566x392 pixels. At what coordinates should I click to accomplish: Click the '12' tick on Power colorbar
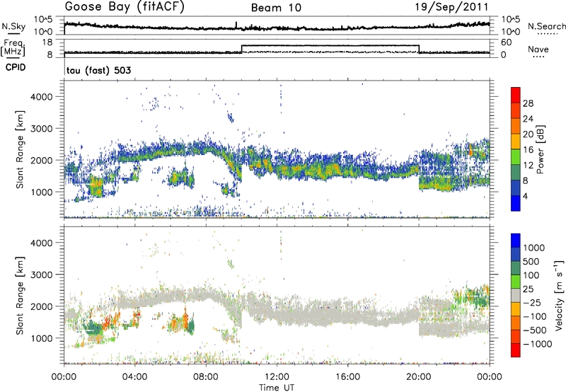pyautogui.click(x=528, y=166)
